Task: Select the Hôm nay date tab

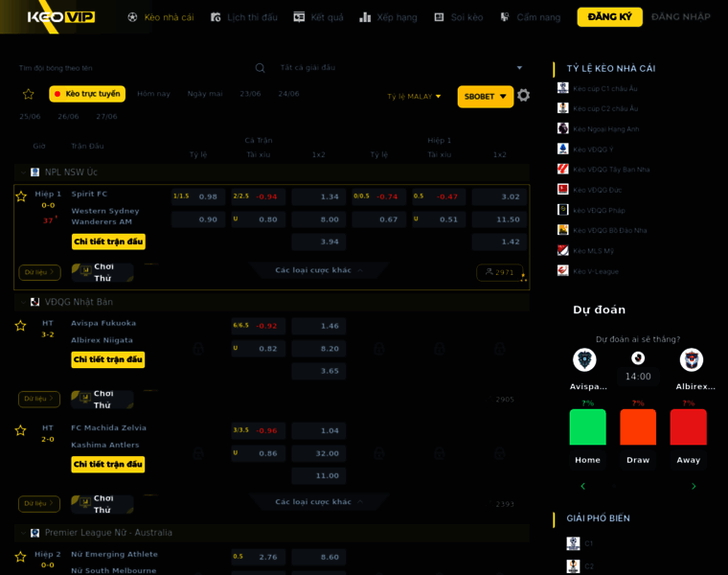Action: point(153,94)
